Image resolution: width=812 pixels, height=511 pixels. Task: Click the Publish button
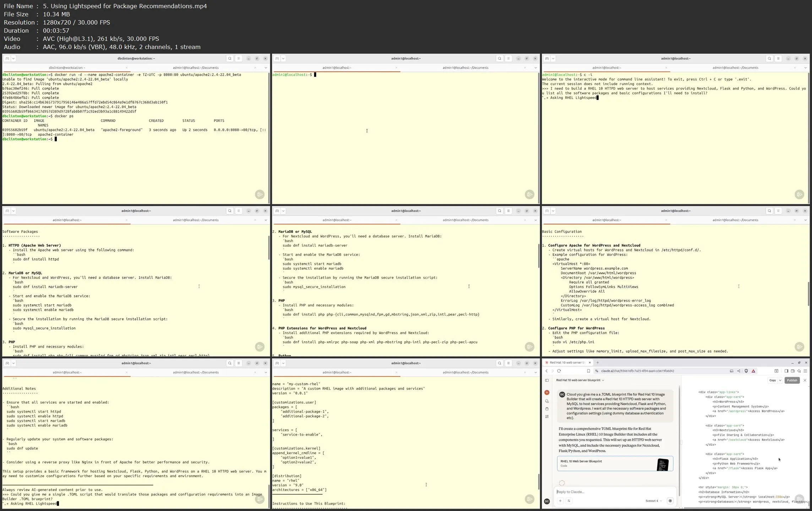click(x=792, y=380)
